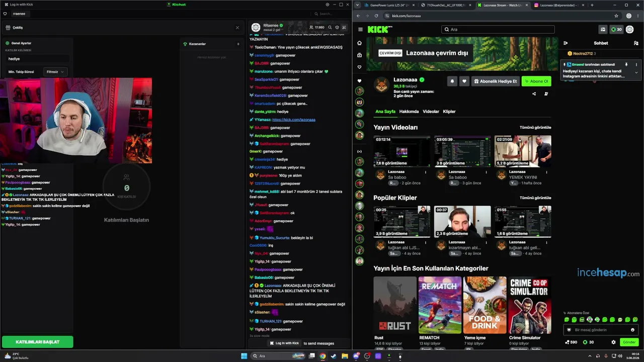Open Kichat settings gear in title bar
The height and width of the screenshot is (362, 644).
click(328, 5)
